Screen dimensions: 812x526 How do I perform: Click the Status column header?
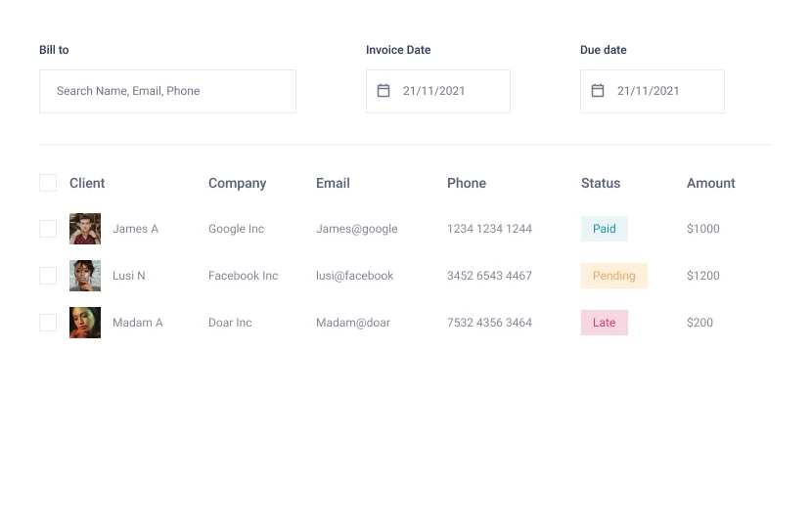click(600, 183)
